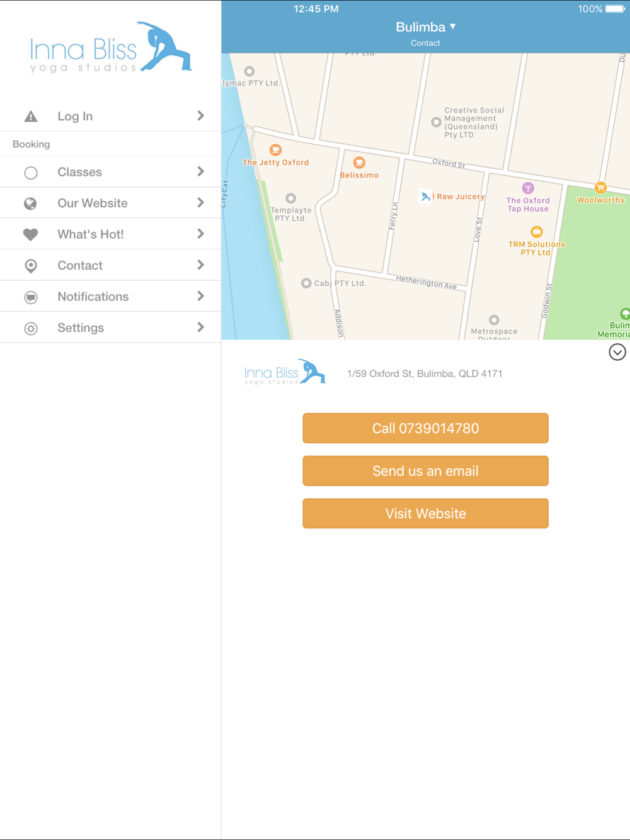The width and height of the screenshot is (630, 840).
Task: Click the What's Hot heart icon
Action: (x=30, y=234)
